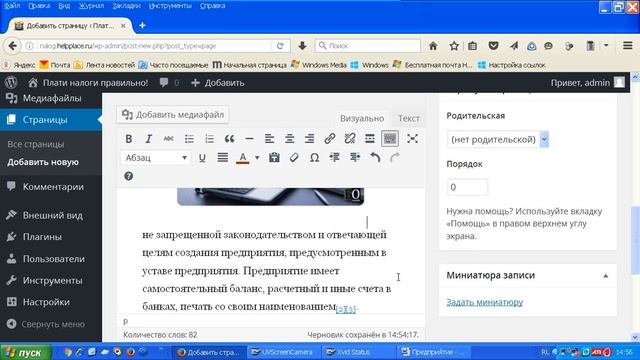Redo the last undone edit

pos(395,158)
